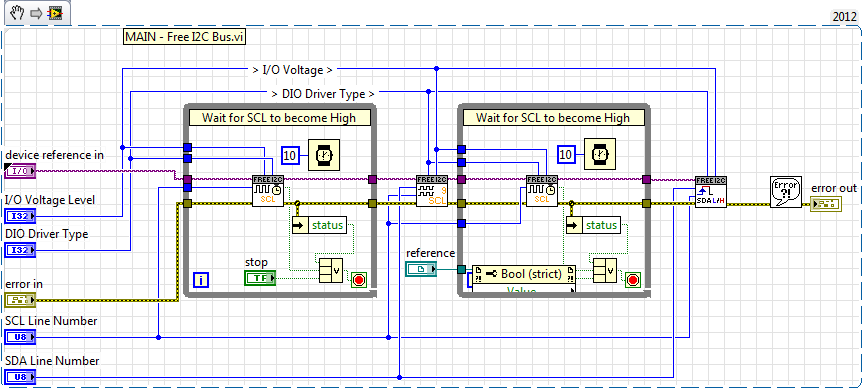The height and width of the screenshot is (389, 863).
Task: Click the iteration terminal i in left loop
Action: [201, 281]
